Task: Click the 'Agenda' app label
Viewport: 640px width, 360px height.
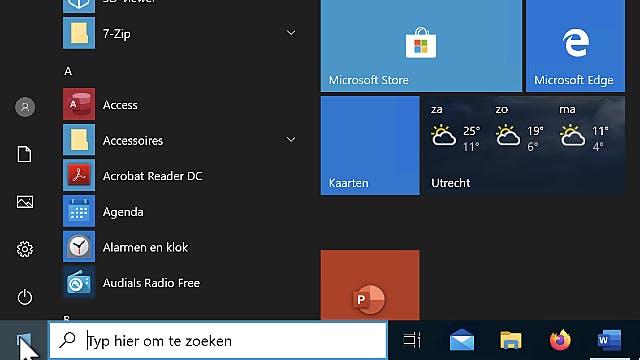Action: (123, 212)
